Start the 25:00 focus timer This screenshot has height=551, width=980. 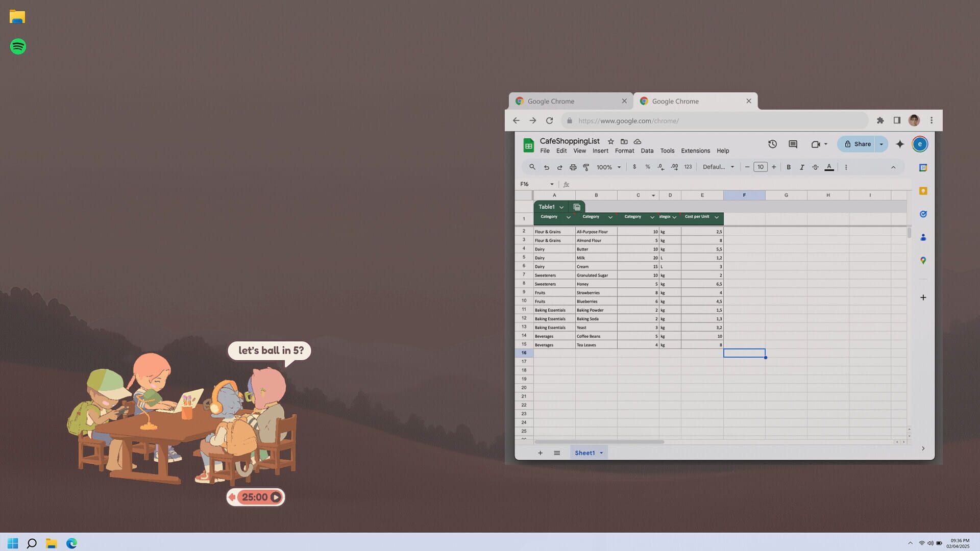pyautogui.click(x=275, y=496)
